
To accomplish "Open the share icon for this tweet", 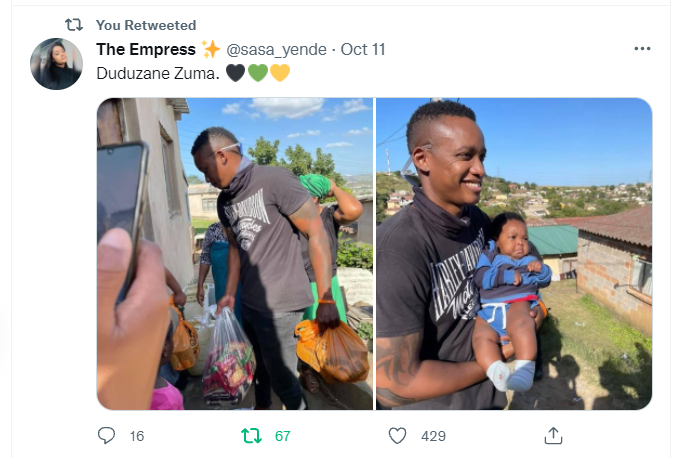I will coord(553,436).
